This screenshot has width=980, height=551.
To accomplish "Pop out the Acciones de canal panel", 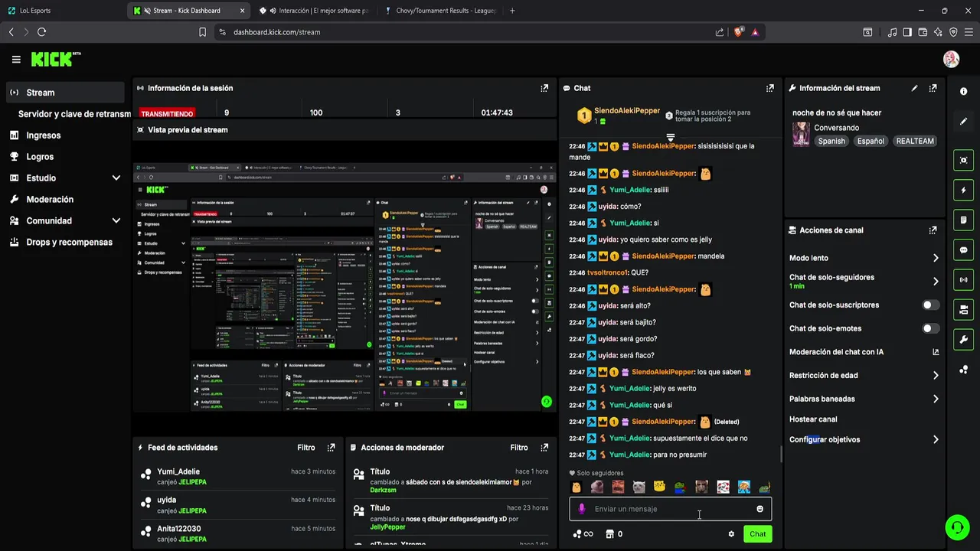I will (933, 230).
